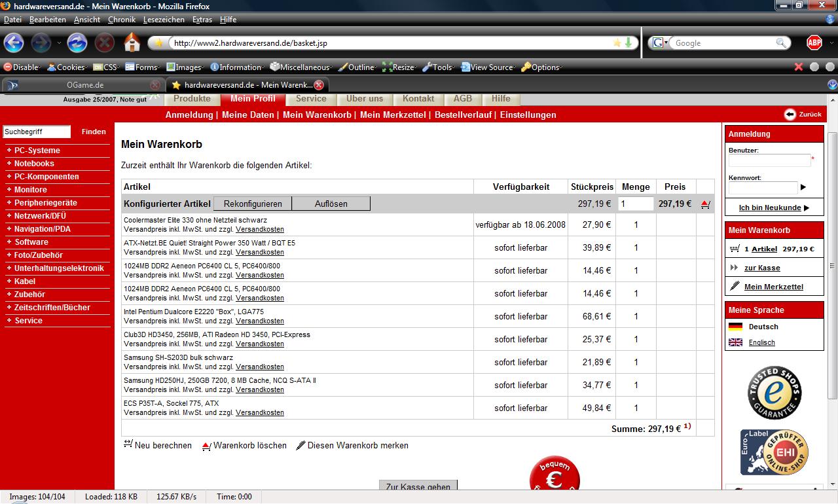Viewport: 838px width, 504px height.
Task: Click the Zurück back arrow icon
Action: pos(790,114)
